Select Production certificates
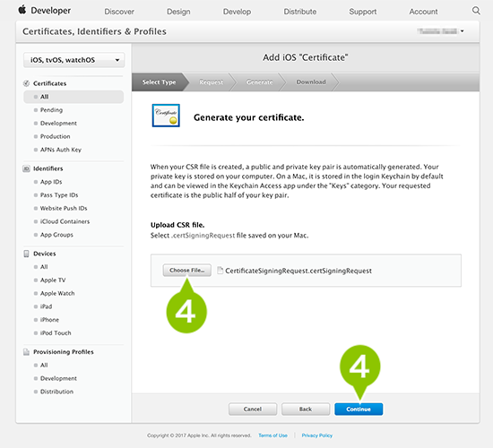Screen dimensions: 493x448 (55, 136)
